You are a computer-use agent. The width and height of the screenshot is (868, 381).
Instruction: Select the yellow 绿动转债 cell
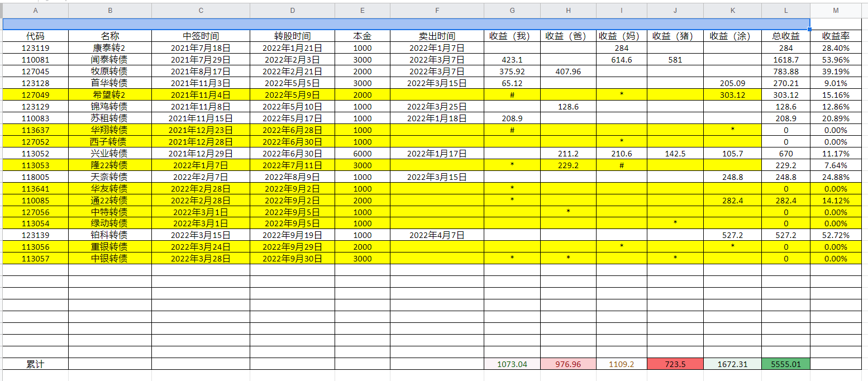click(x=110, y=223)
